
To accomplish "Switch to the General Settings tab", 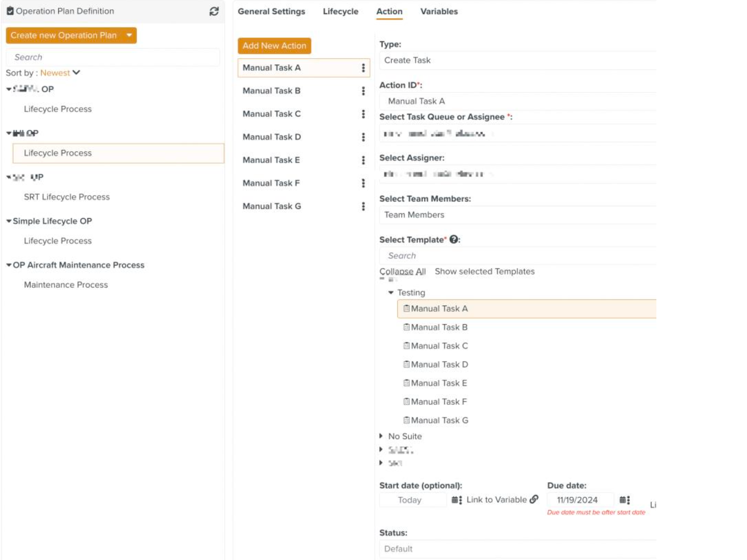I will pos(271,11).
